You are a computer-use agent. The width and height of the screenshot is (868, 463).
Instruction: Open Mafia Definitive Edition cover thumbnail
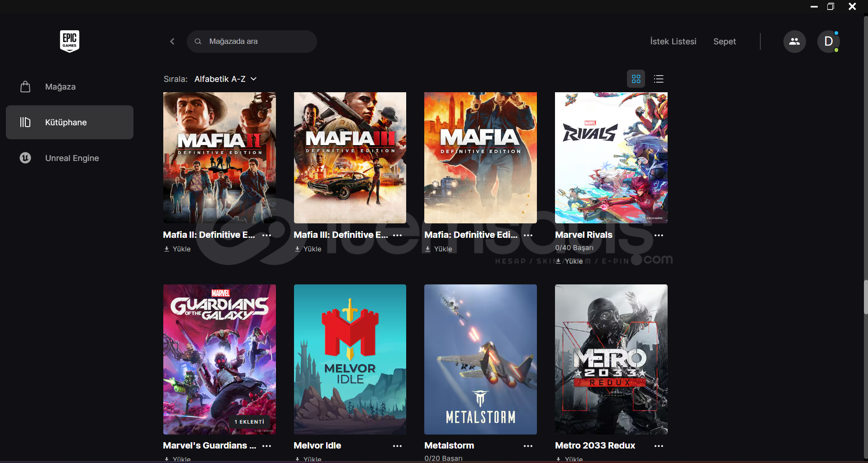pos(480,158)
